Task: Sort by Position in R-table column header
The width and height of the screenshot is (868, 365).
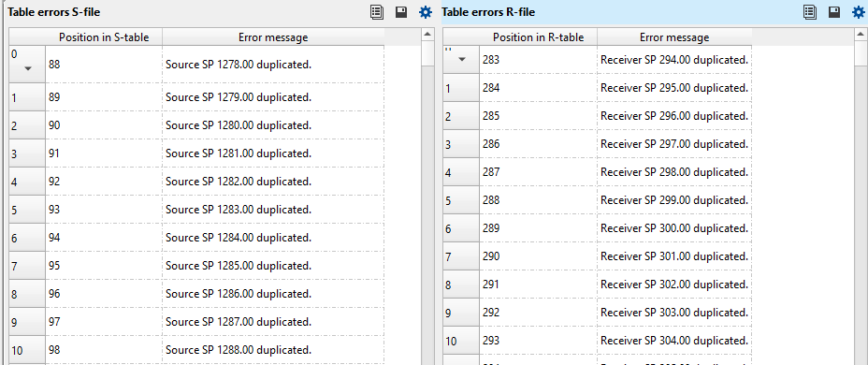Action: click(538, 37)
